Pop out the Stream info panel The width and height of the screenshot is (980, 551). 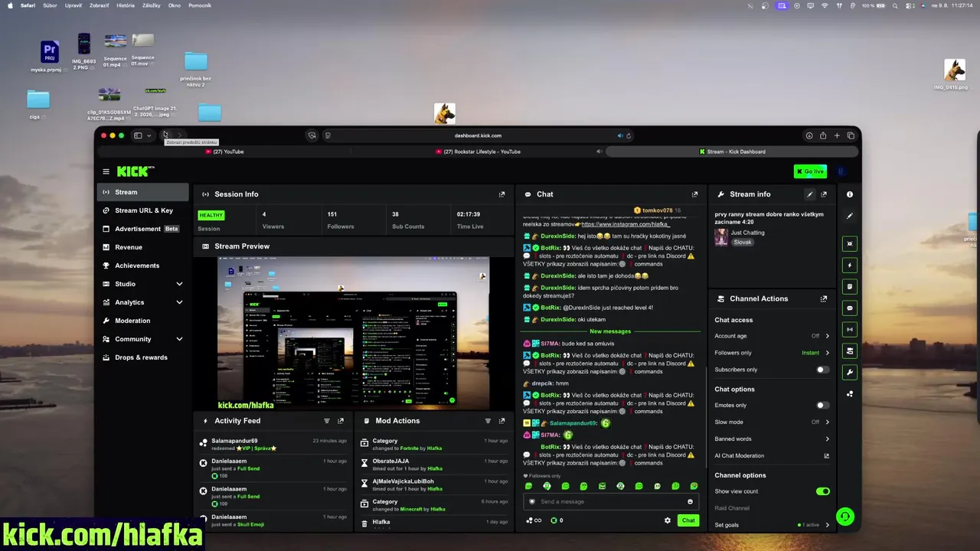coord(824,194)
